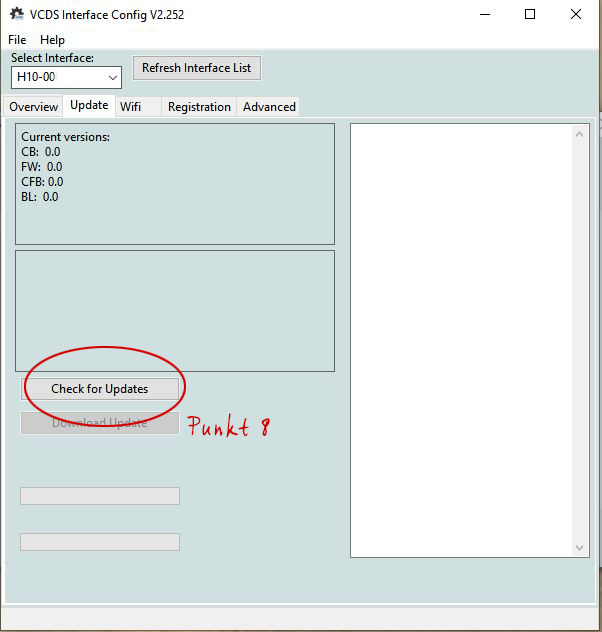Close the VCDS Interface Config window

coord(576,15)
